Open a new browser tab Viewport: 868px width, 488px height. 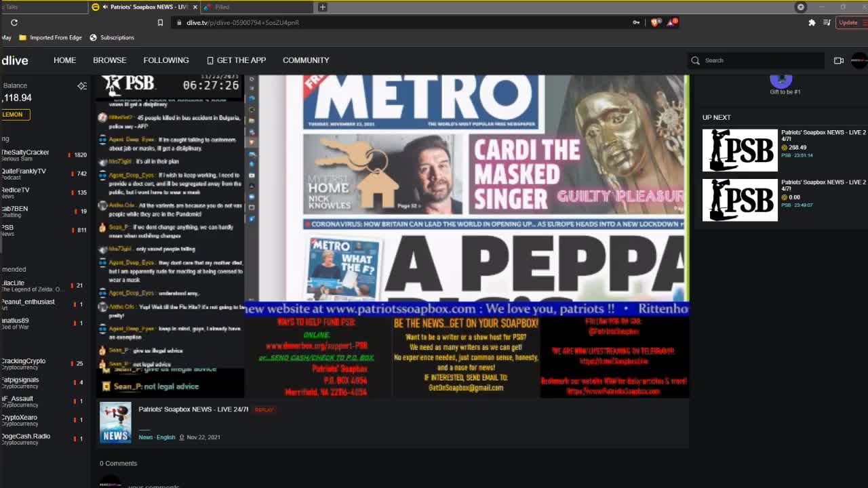323,7
